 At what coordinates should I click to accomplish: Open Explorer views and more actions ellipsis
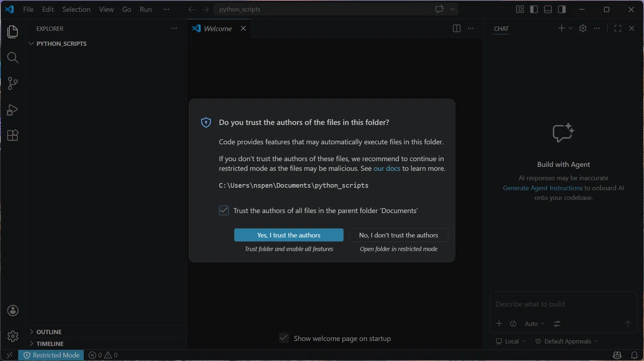point(174,28)
